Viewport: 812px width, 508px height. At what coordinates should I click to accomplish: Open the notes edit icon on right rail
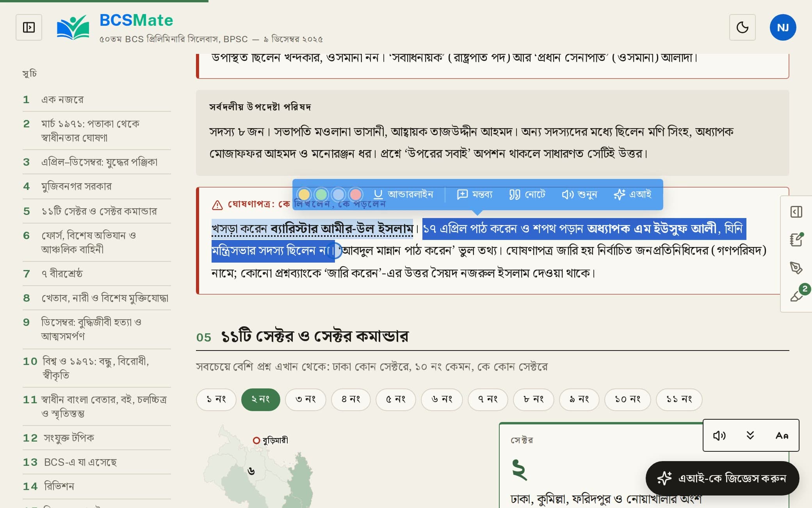796,240
